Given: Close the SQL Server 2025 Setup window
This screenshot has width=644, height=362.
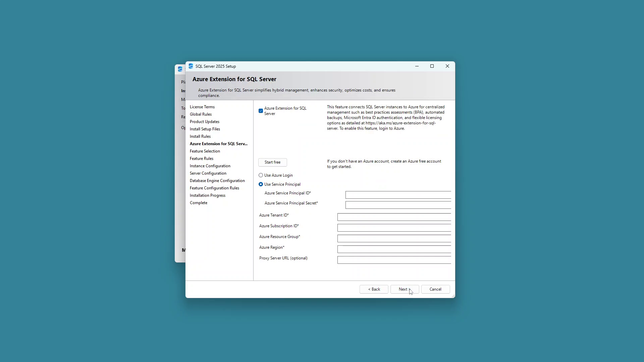Looking at the screenshot, I should (x=447, y=66).
